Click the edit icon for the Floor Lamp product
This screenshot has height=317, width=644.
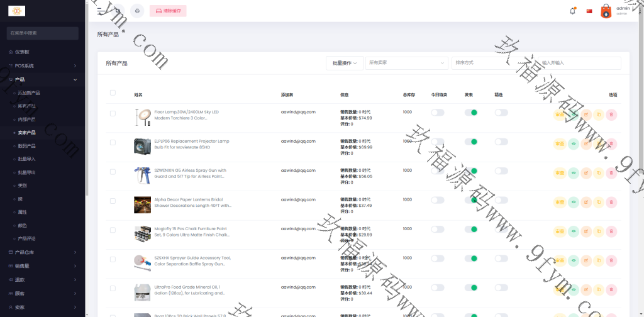pos(586,114)
